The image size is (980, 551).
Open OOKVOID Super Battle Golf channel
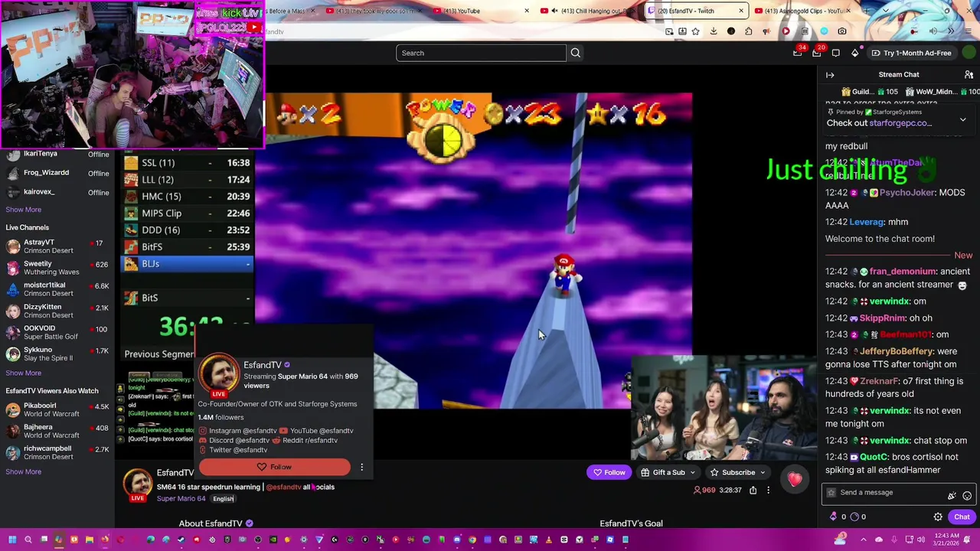tap(57, 332)
